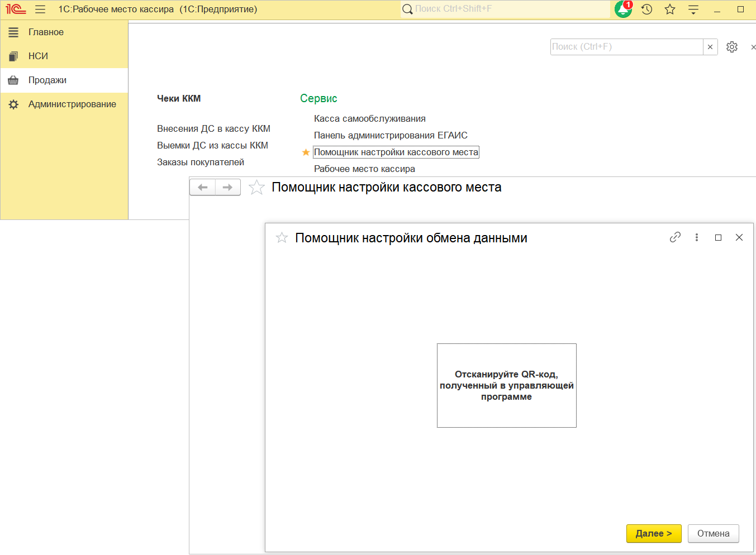Go back with the left arrow

coord(203,187)
